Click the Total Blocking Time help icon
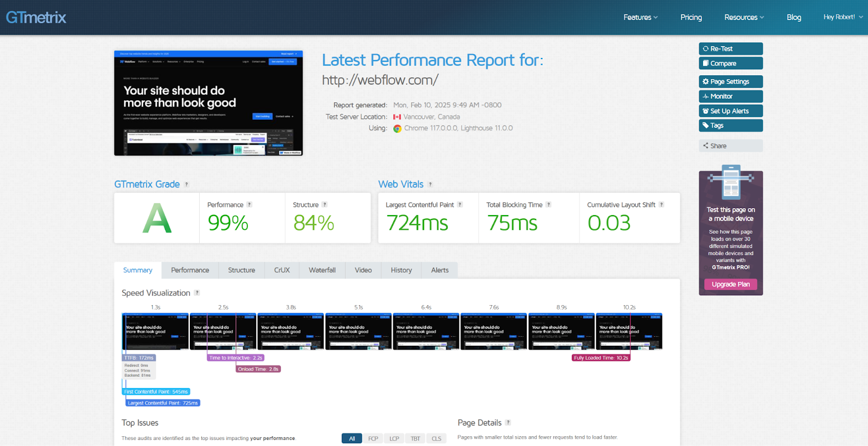Viewport: 868px width, 446px height. pos(548,205)
